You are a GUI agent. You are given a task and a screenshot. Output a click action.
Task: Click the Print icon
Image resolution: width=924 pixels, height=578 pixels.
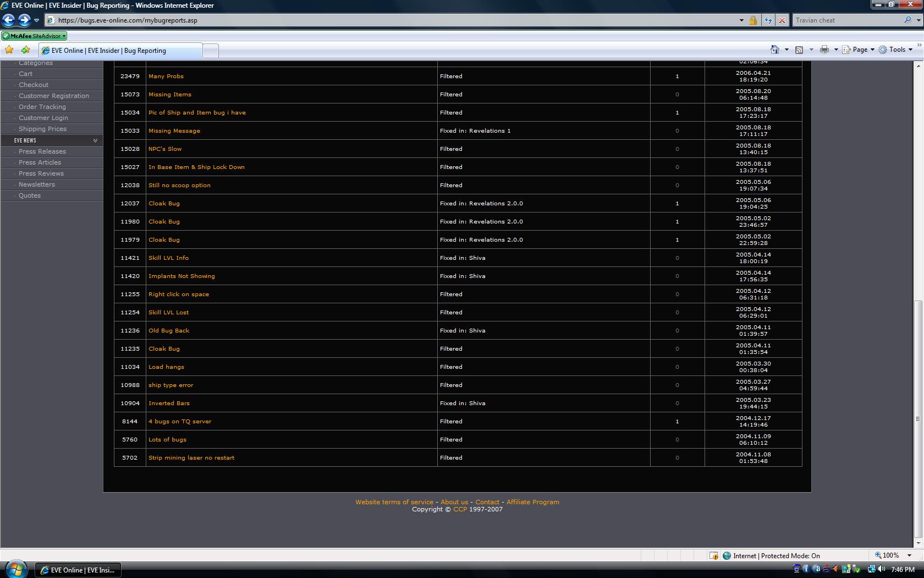[x=824, y=50]
